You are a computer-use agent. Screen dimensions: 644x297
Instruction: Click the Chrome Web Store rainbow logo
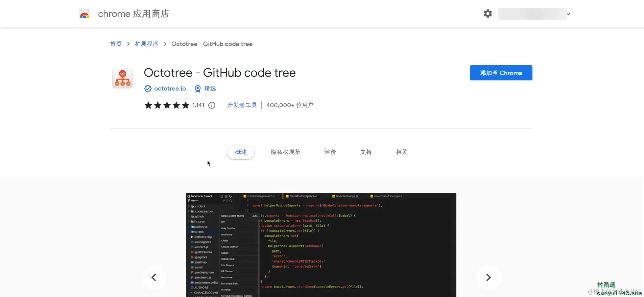85,14
